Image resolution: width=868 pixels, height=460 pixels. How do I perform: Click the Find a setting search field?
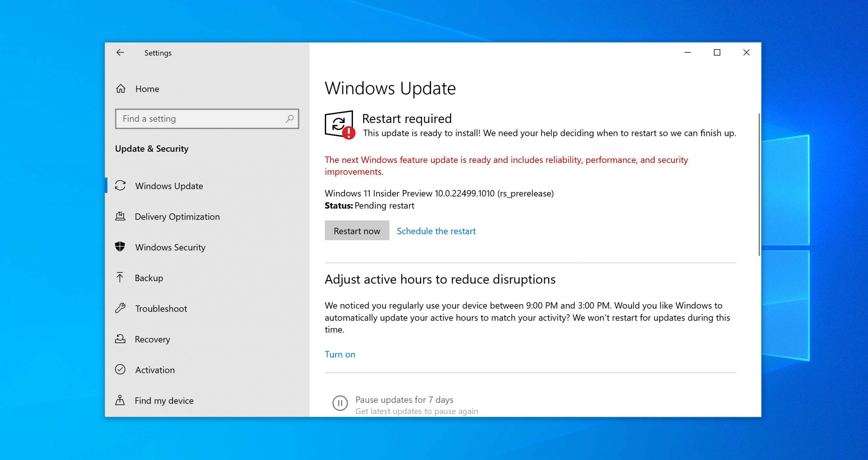click(x=205, y=119)
